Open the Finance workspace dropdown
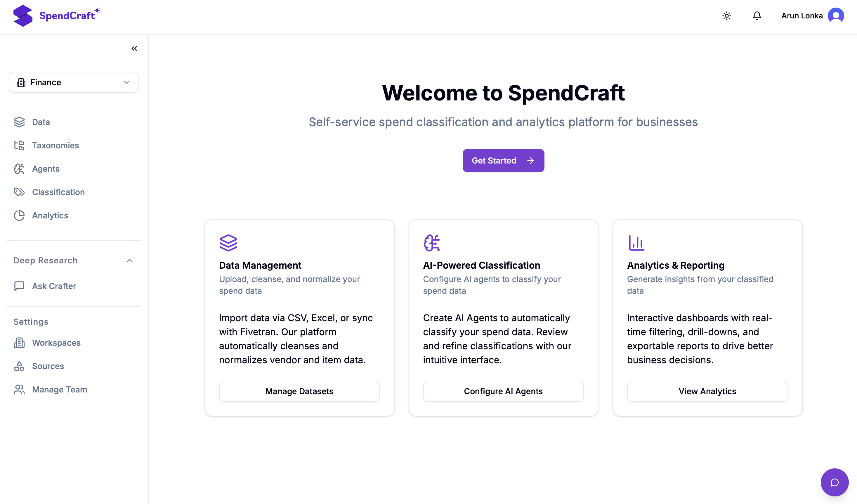The image size is (857, 504). (x=74, y=82)
